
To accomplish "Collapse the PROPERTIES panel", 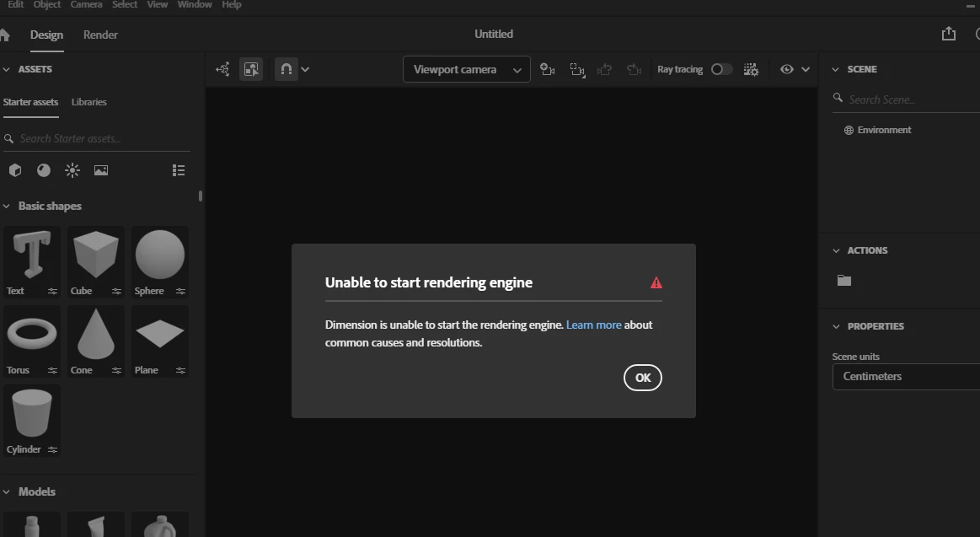I will coord(836,326).
